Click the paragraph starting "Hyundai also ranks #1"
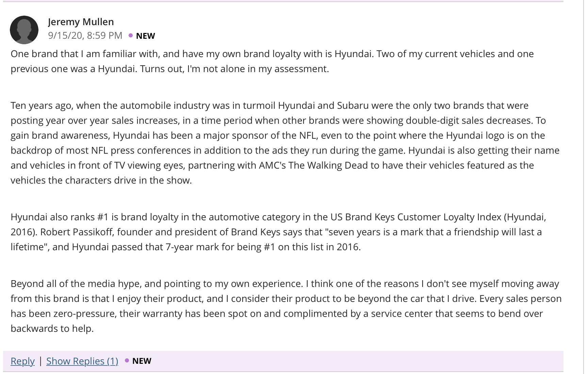The height and width of the screenshot is (374, 588). (278, 232)
